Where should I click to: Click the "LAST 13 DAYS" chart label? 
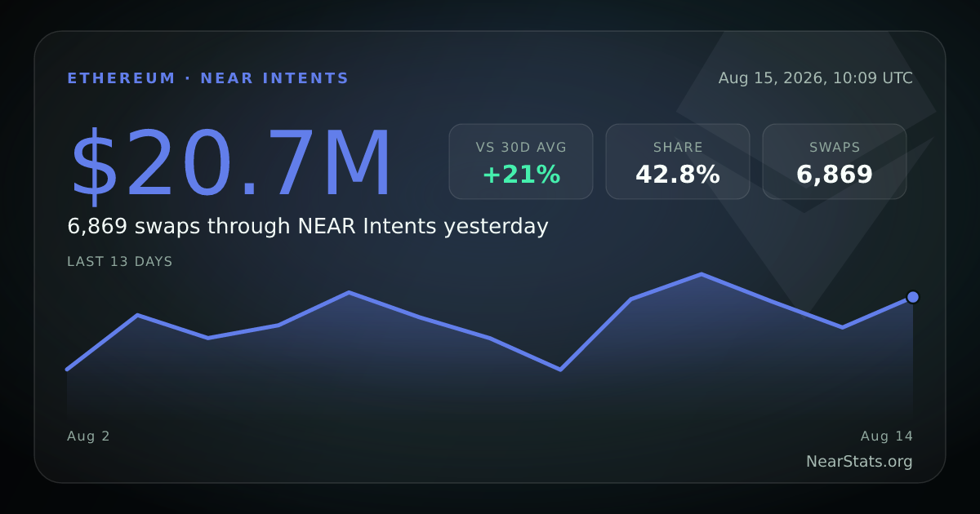120,262
